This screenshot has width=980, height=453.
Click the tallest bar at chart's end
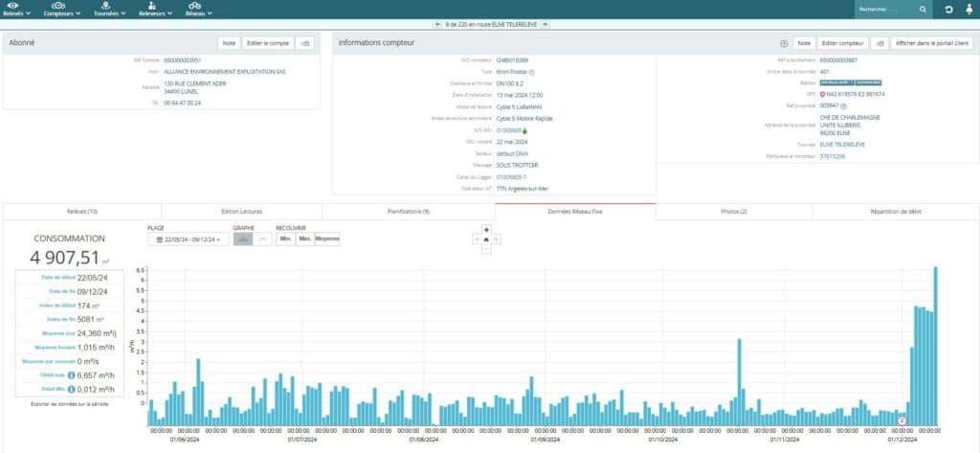(x=936, y=346)
